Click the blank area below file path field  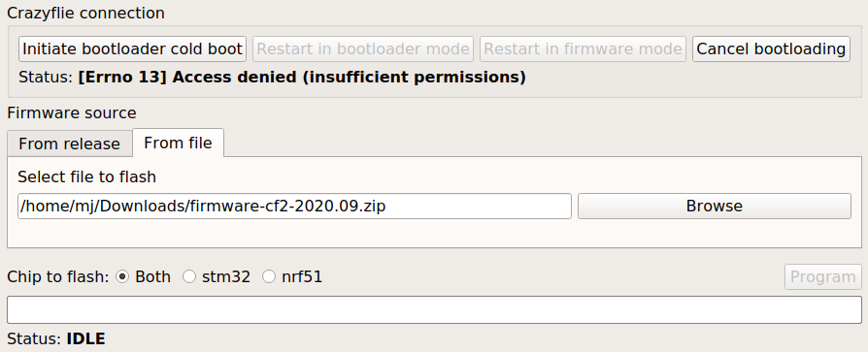coord(434,233)
